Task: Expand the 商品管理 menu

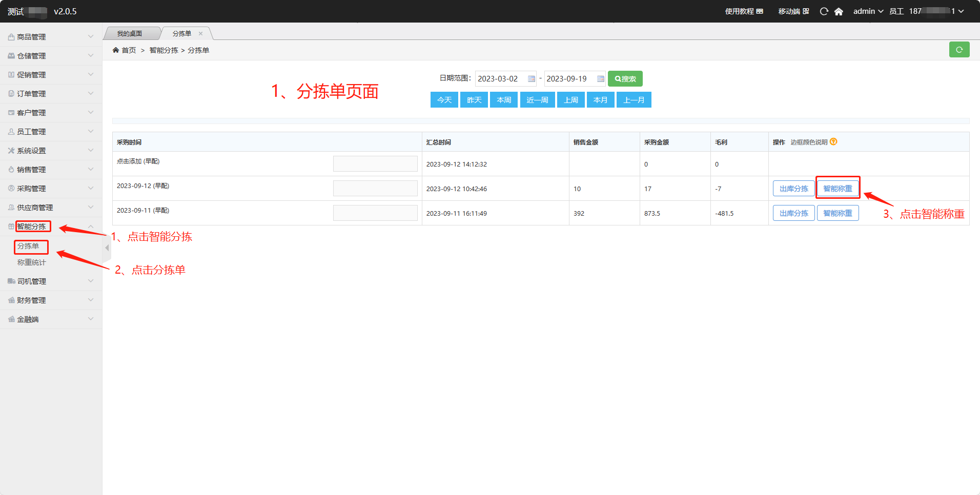Action: 50,37
